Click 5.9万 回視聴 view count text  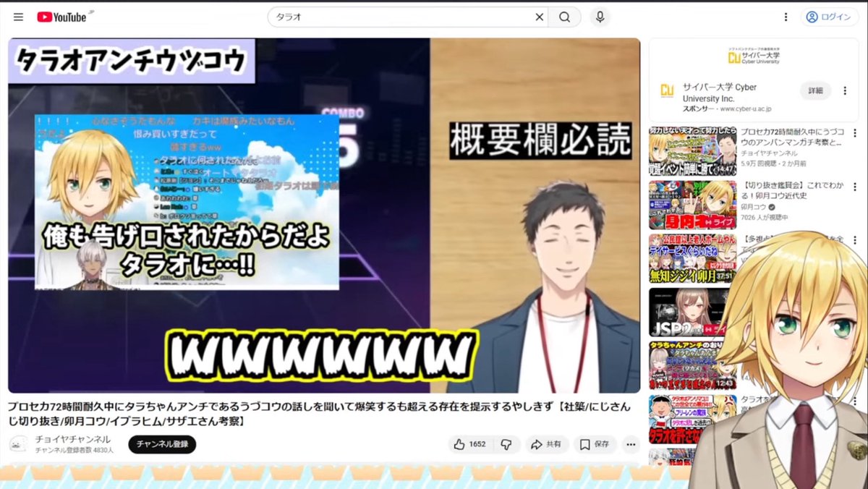click(758, 163)
